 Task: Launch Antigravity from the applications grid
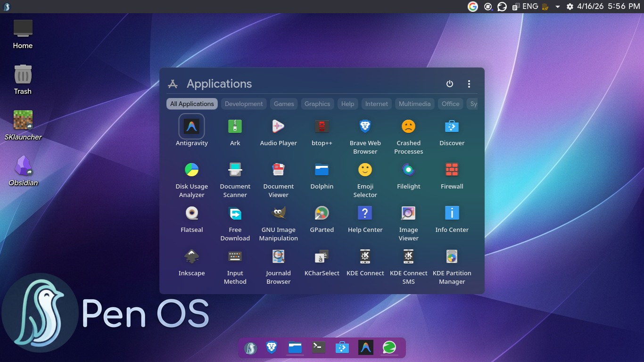pos(191,131)
